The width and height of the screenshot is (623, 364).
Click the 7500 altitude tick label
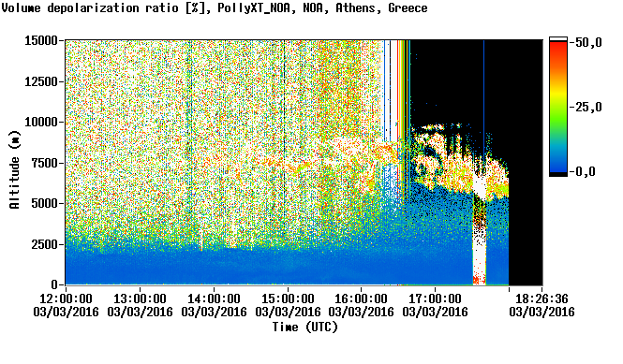pyautogui.click(x=45, y=163)
